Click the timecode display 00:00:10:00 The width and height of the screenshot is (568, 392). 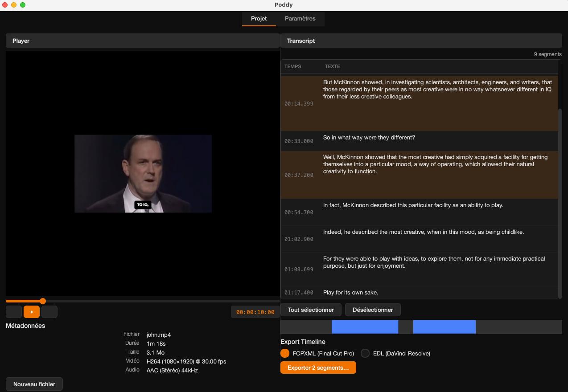(255, 312)
